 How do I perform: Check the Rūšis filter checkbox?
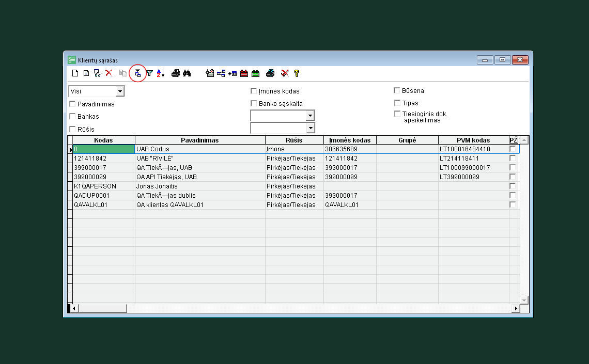click(x=72, y=129)
